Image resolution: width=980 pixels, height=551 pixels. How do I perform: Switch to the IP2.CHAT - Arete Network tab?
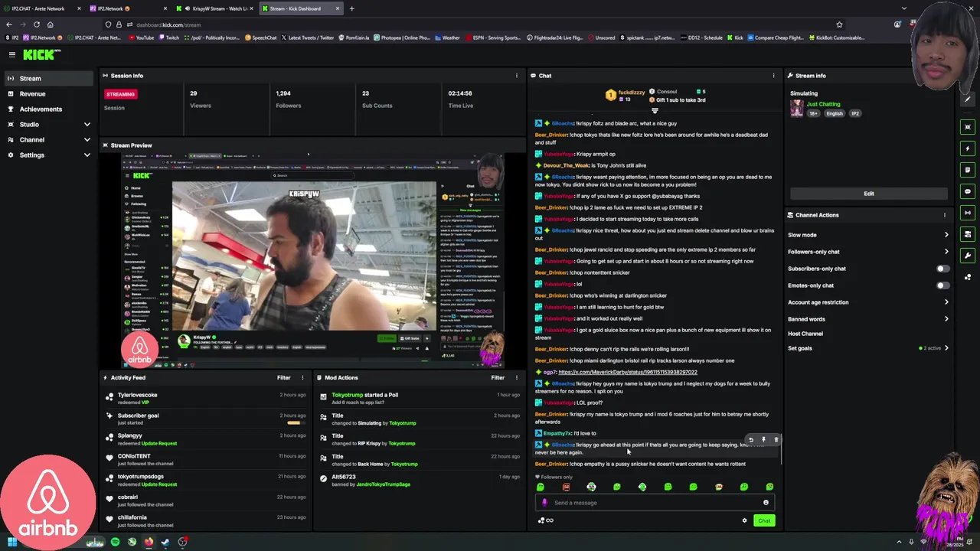click(43, 8)
